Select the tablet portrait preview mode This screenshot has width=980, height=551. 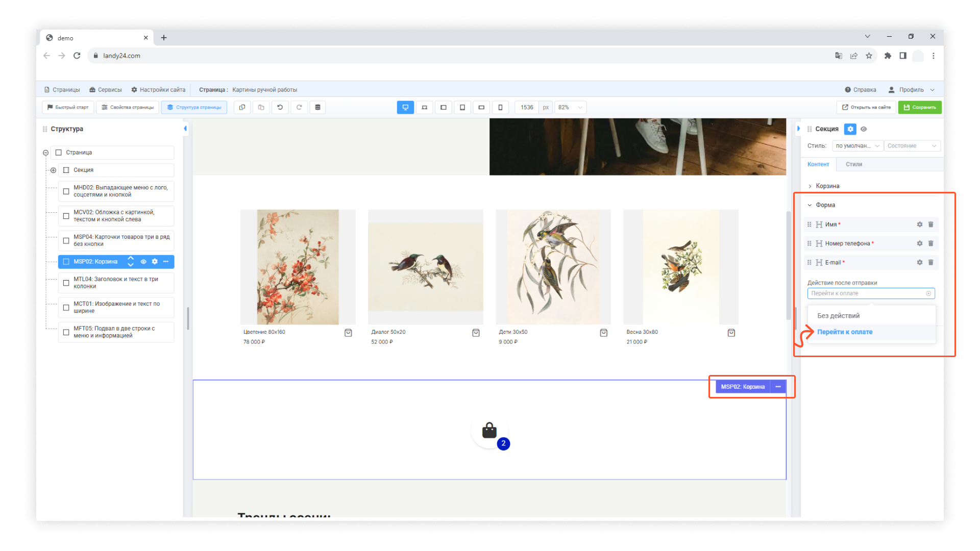462,107
